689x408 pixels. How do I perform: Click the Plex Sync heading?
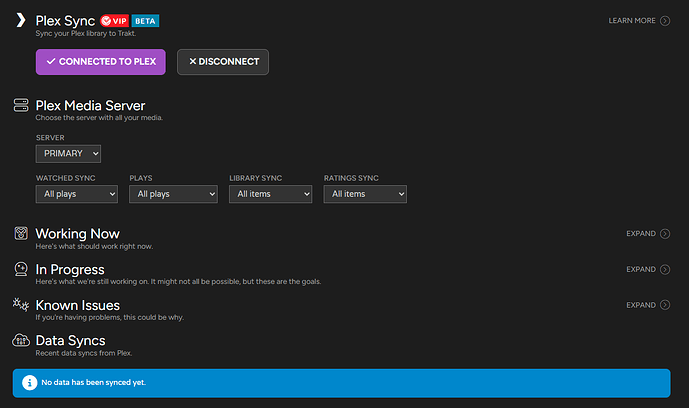click(65, 21)
